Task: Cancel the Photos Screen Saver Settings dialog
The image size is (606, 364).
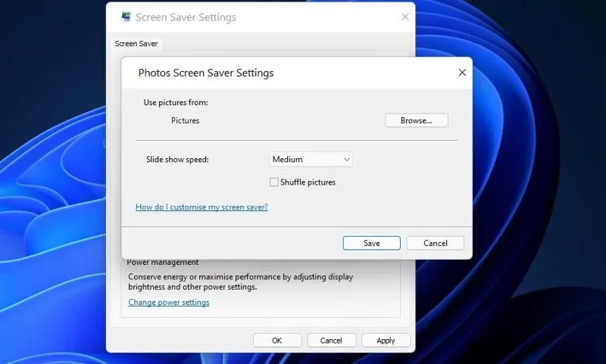Action: (435, 243)
